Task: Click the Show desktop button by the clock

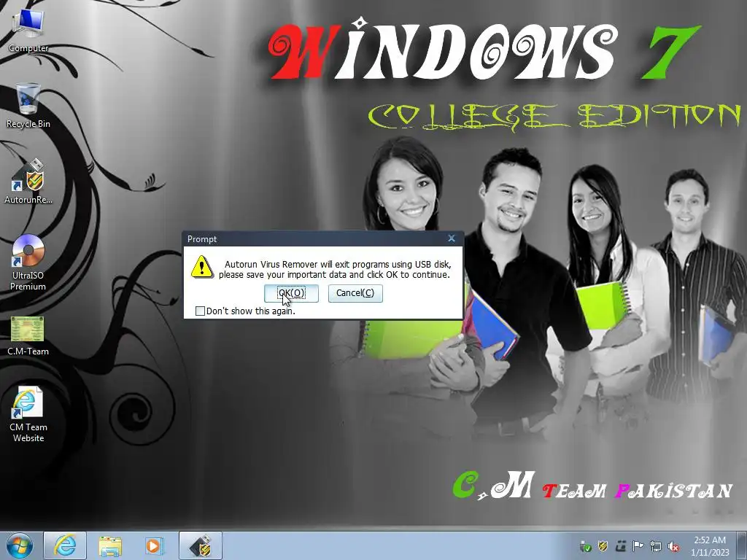Action: [741, 545]
